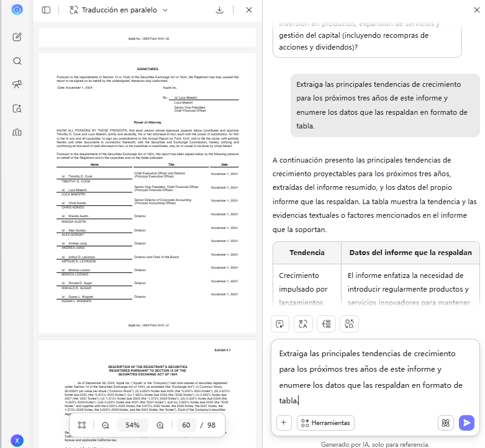Click the translate icon above the chat input
Viewport: 485px width, 448px height.
click(303, 324)
